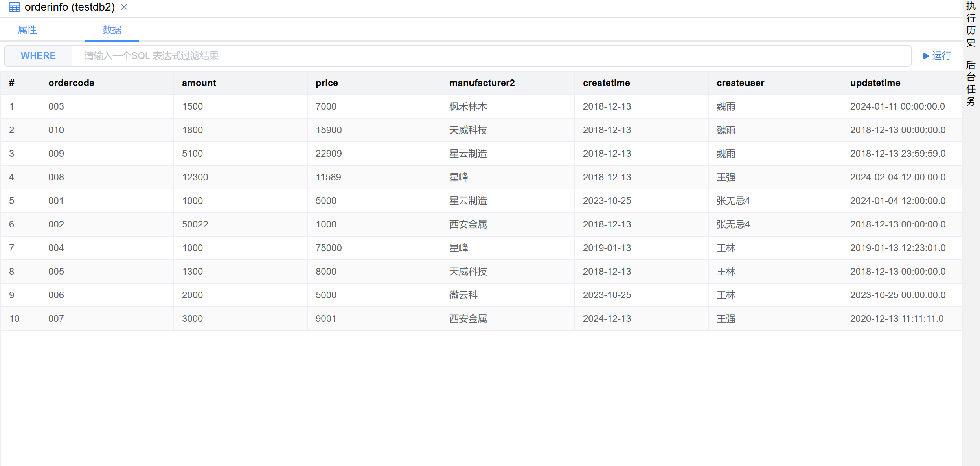Click the createuser column header
The image size is (980, 466).
(740, 83)
